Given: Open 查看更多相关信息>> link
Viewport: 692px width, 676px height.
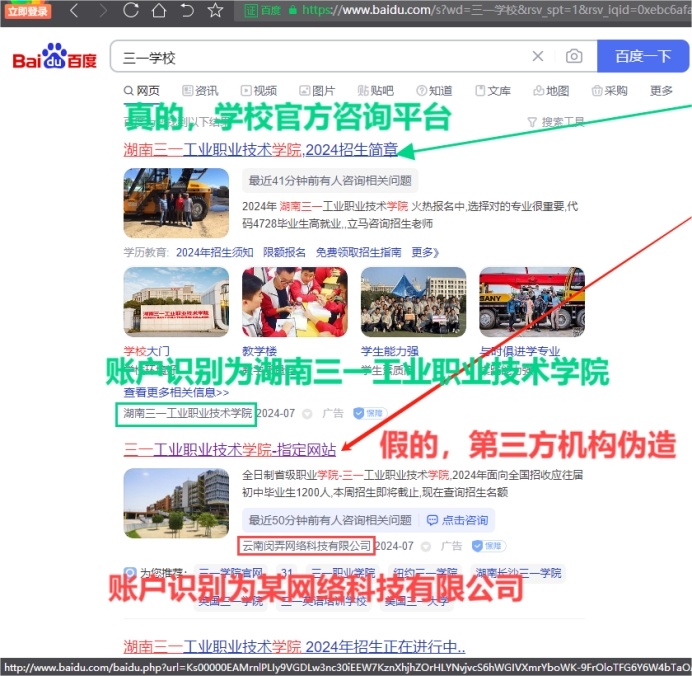Looking at the screenshot, I should tap(176, 392).
